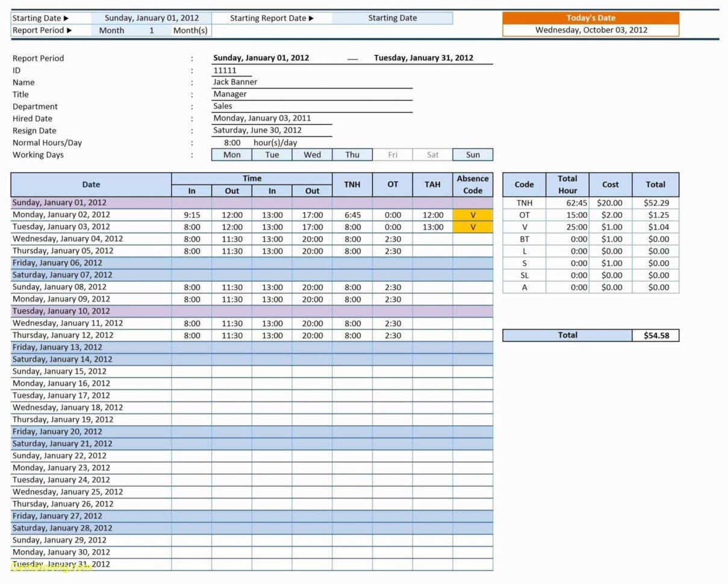Select the row Friday, January 06, 2012
Viewport: 728px width, 584px height.
[x=252, y=263]
